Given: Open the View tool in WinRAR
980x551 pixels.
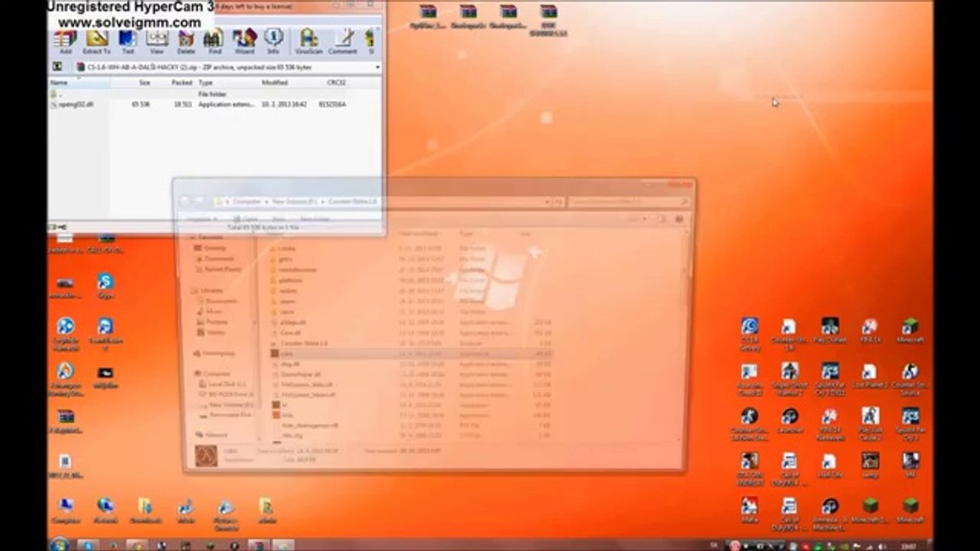Looking at the screenshot, I should pyautogui.click(x=157, y=41).
